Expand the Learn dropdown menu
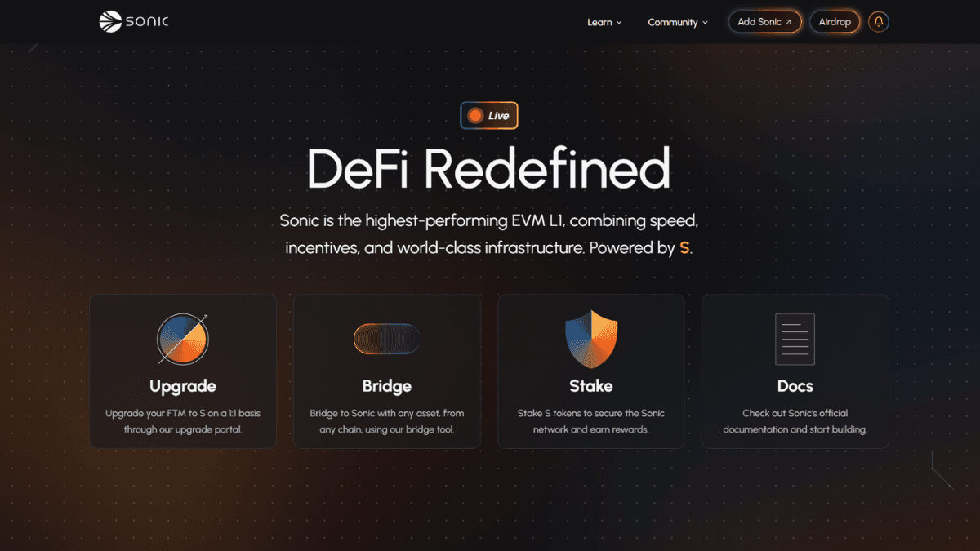The image size is (980, 551). click(604, 22)
